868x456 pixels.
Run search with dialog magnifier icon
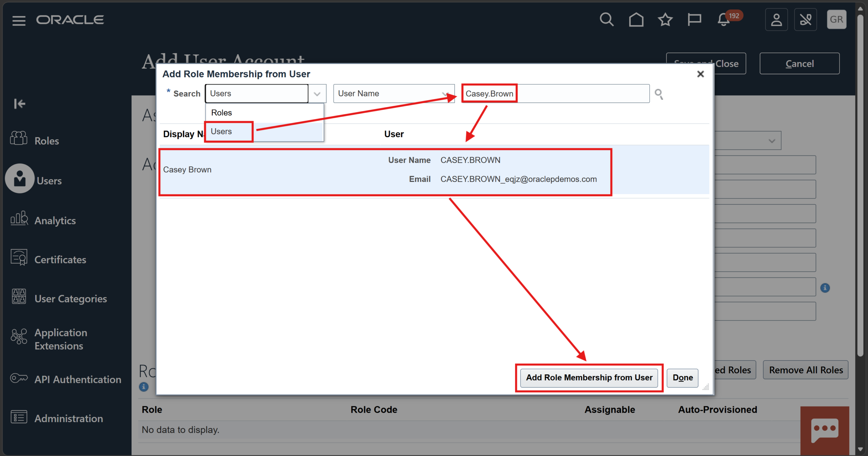point(659,94)
